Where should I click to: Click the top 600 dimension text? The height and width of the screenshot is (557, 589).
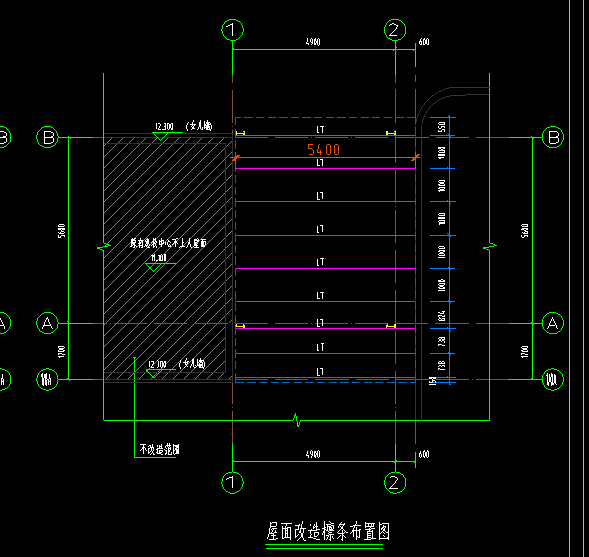[x=424, y=42]
